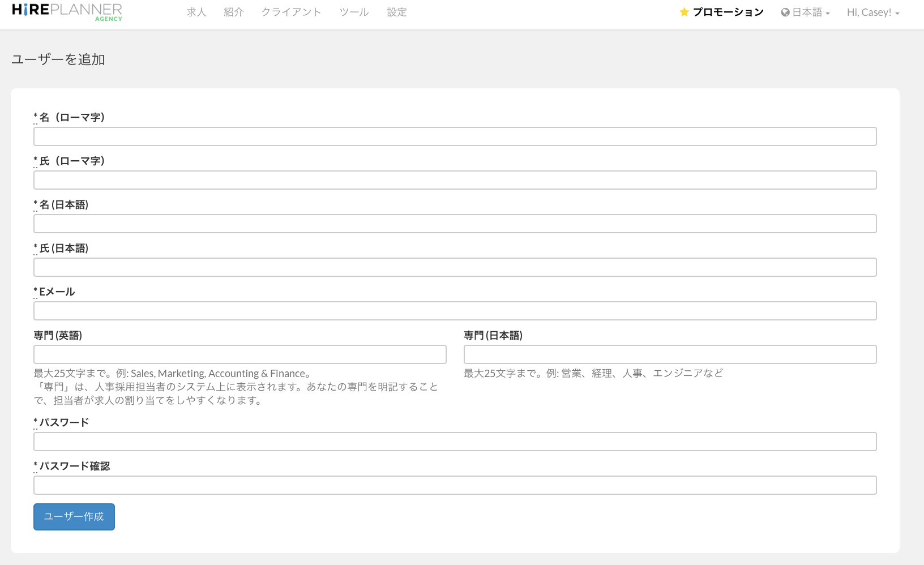Navigate to 設定 in the top bar
Image resolution: width=924 pixels, height=565 pixels.
pyautogui.click(x=397, y=12)
